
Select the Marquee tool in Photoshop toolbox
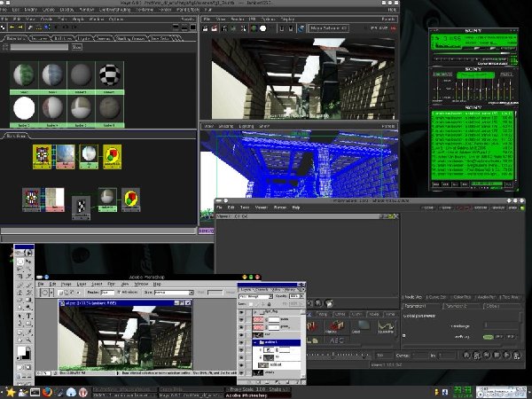(x=20, y=262)
